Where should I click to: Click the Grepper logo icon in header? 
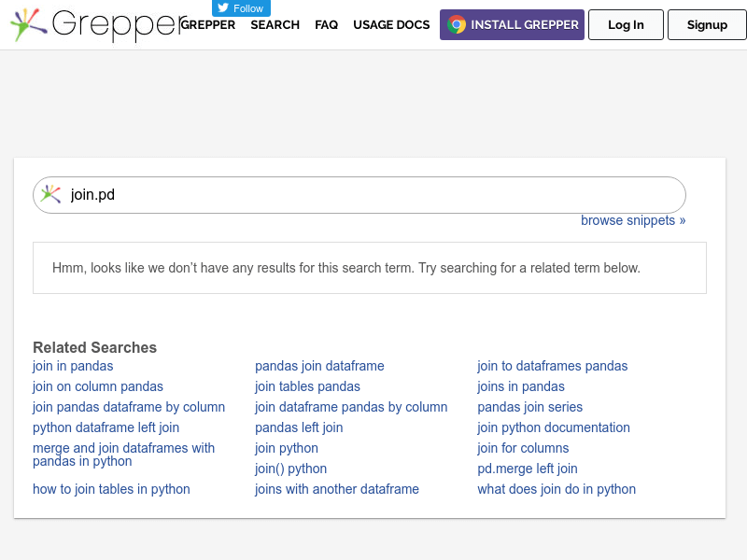tap(29, 25)
